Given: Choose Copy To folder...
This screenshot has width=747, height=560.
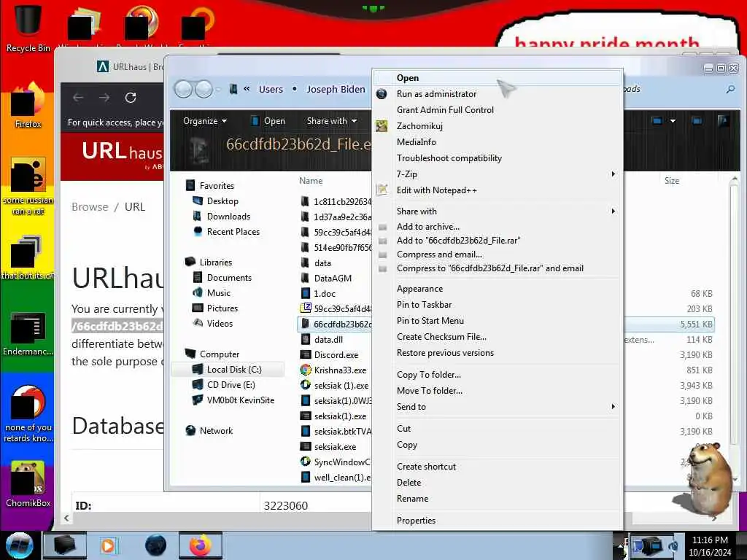Looking at the screenshot, I should (x=498, y=375).
